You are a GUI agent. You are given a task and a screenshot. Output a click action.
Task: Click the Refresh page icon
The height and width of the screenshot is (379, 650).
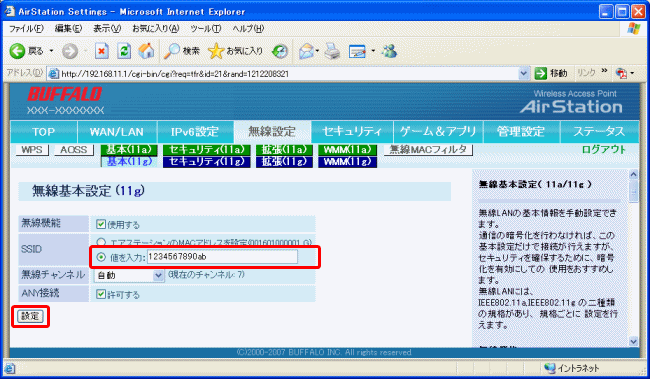click(x=124, y=51)
